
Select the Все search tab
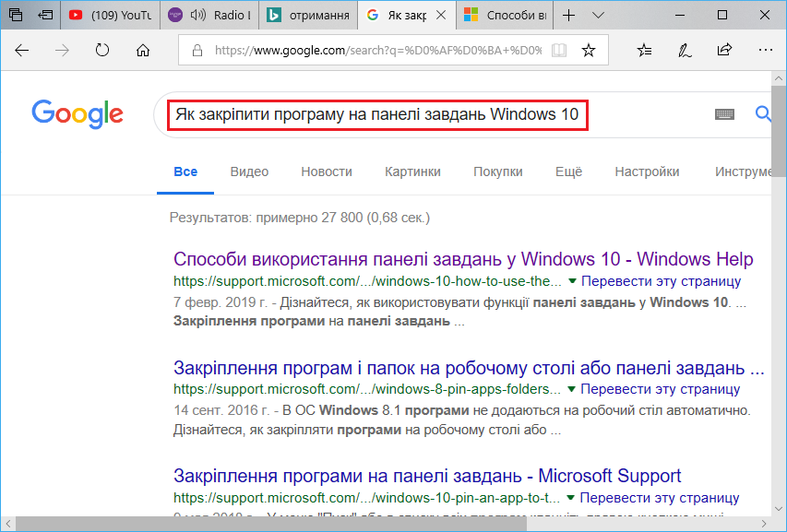pos(185,171)
